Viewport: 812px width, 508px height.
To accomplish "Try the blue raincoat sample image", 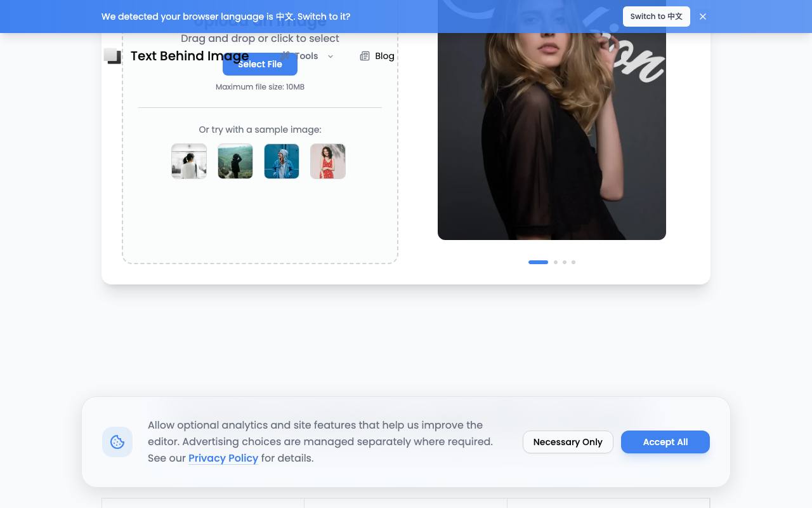I will [x=282, y=161].
